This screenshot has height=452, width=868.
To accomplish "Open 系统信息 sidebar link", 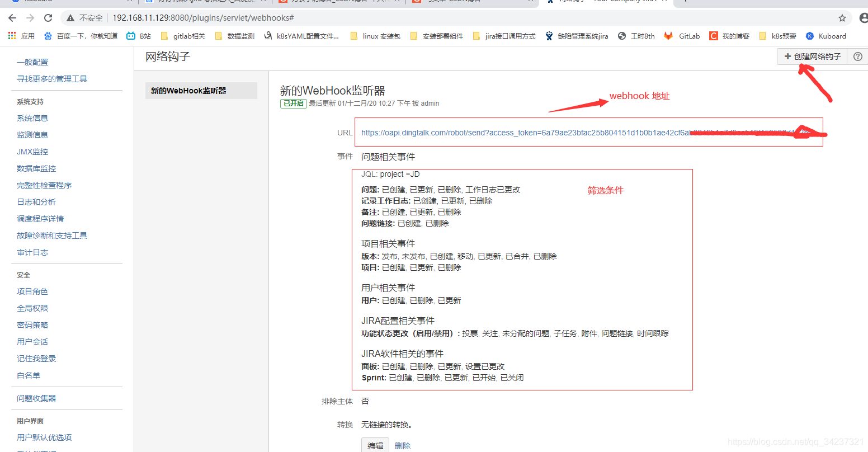I will [32, 118].
